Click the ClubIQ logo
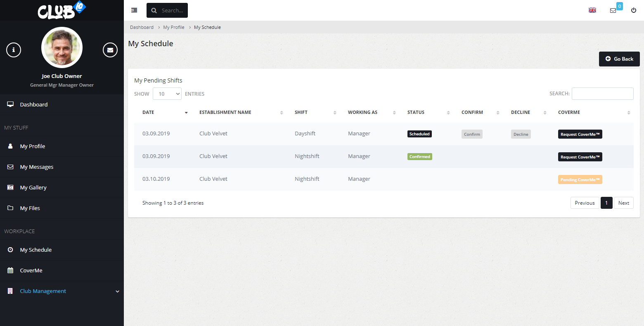This screenshot has width=644, height=326. click(x=62, y=11)
